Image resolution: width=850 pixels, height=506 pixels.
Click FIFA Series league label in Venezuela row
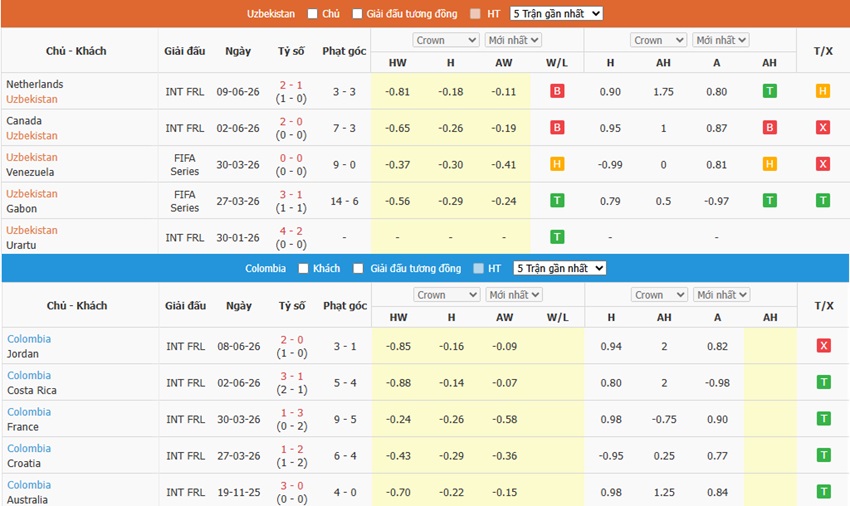tap(184, 164)
